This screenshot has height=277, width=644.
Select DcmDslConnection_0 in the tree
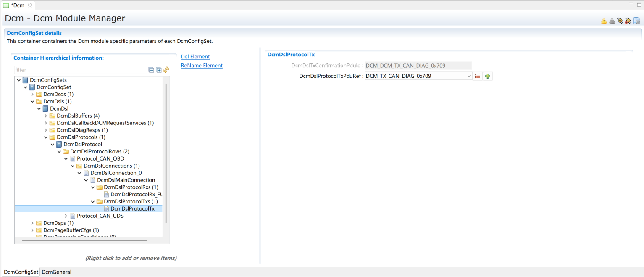point(116,173)
